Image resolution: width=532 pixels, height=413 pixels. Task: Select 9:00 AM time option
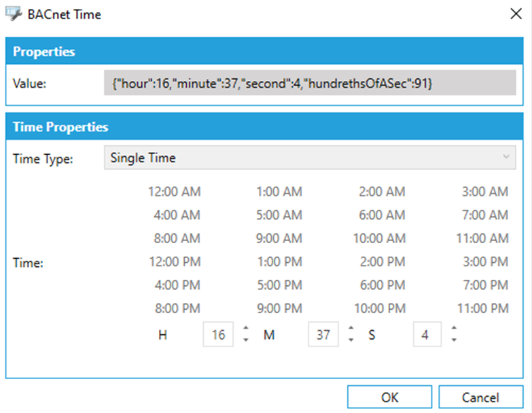279,238
